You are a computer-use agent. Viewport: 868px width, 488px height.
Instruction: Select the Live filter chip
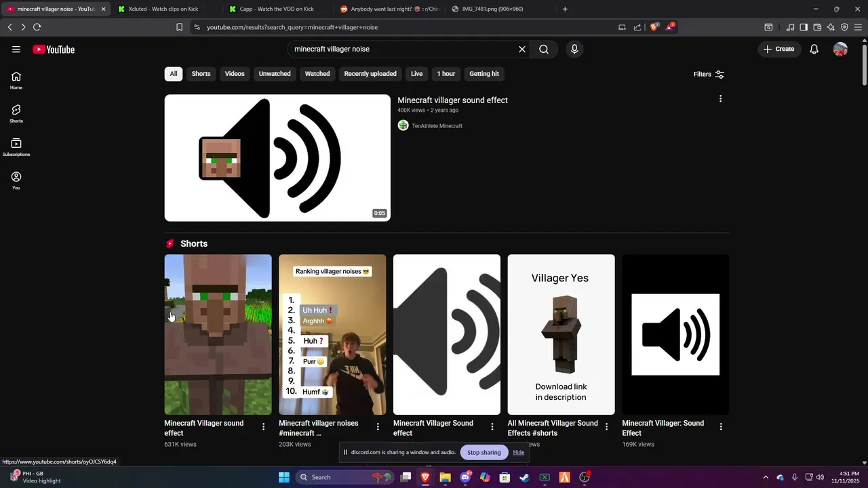click(x=416, y=74)
